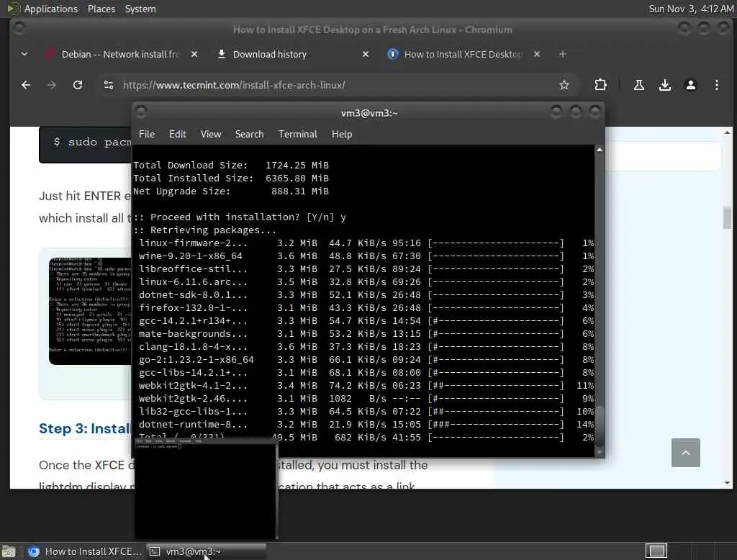Open terminal Edit menu
737x560 pixels.
[x=177, y=134]
